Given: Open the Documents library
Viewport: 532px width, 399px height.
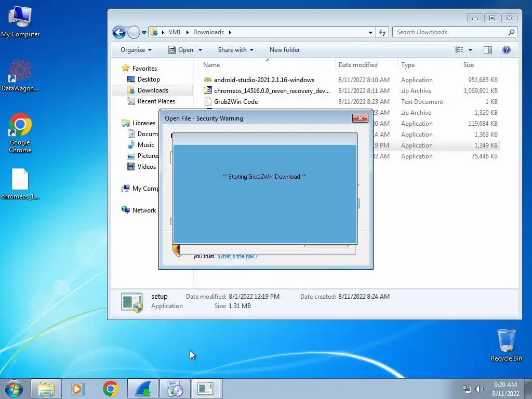Looking at the screenshot, I should point(142,134).
